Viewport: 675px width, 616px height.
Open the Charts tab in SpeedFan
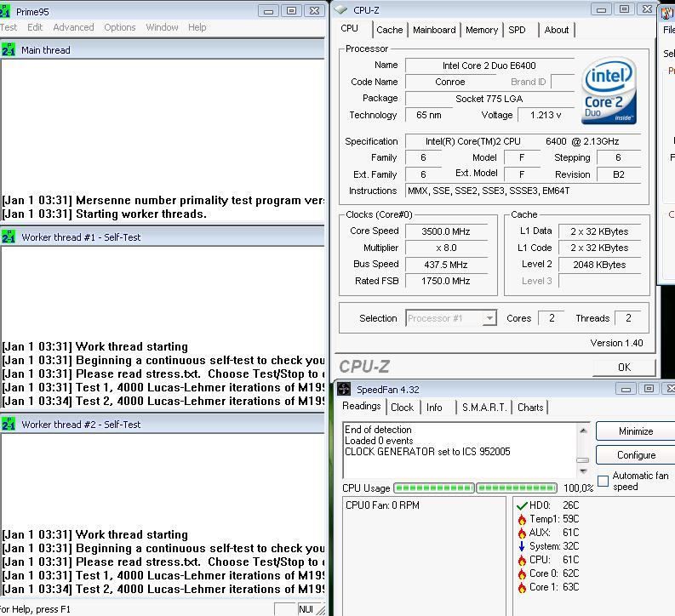[x=530, y=408]
